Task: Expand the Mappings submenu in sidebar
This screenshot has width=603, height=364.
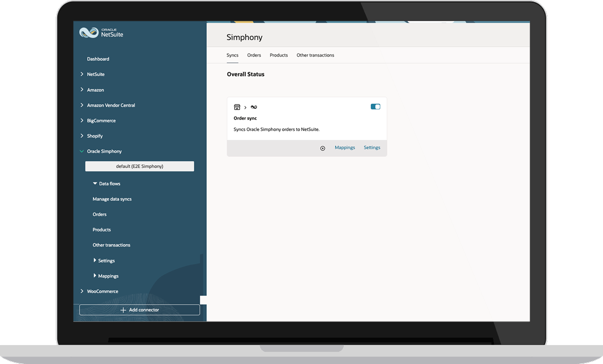Action: pos(95,276)
